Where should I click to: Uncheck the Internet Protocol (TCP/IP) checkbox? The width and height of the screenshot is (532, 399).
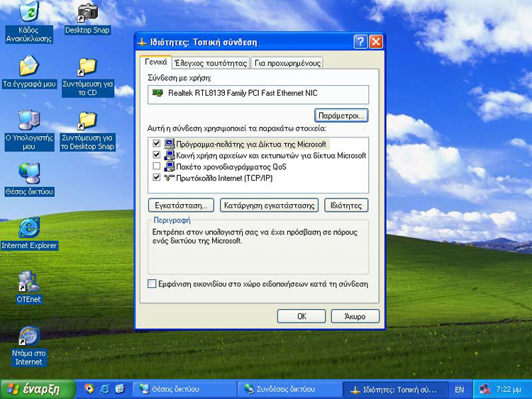pyautogui.click(x=157, y=177)
